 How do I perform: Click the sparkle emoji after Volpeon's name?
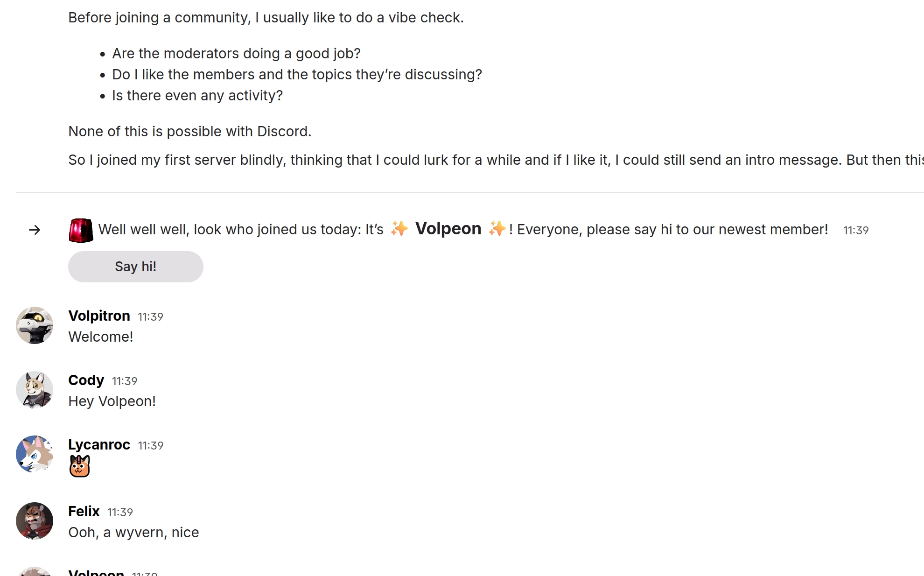click(497, 229)
